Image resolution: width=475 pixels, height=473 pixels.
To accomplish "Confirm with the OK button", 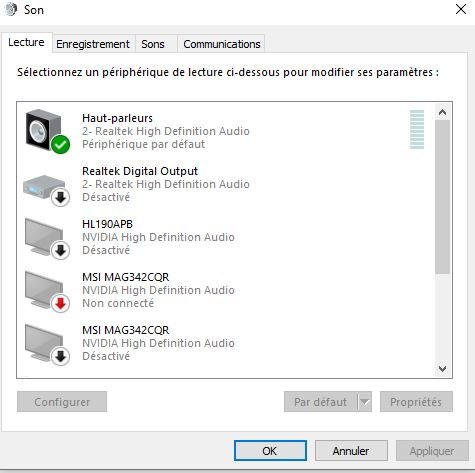I will pyautogui.click(x=270, y=451).
